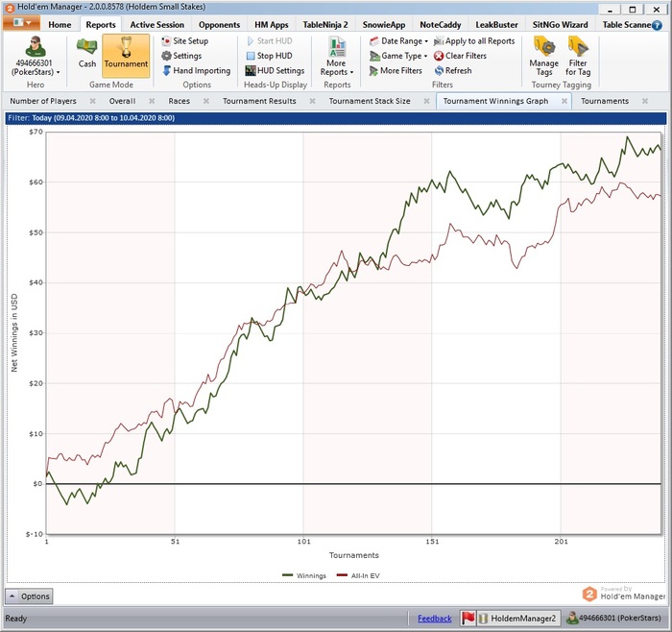Open the Date Range filter dropdown

[x=398, y=41]
